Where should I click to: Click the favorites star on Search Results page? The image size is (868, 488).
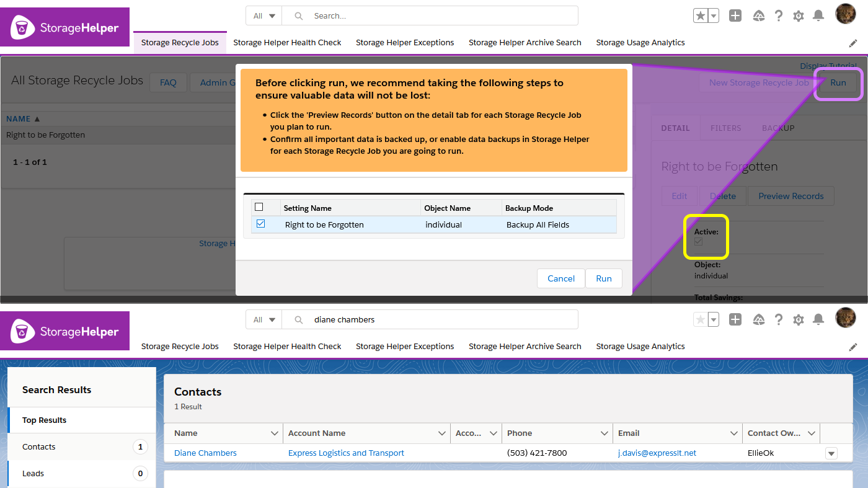pos(701,320)
